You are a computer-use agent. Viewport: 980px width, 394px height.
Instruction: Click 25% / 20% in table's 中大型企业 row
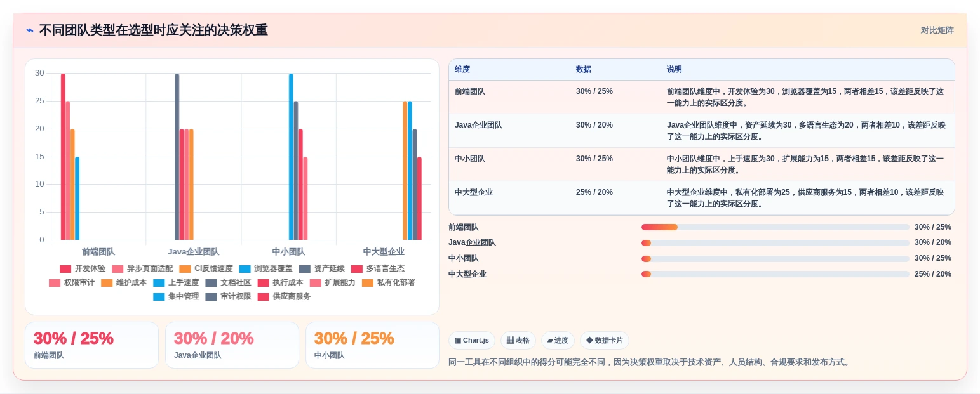[594, 192]
